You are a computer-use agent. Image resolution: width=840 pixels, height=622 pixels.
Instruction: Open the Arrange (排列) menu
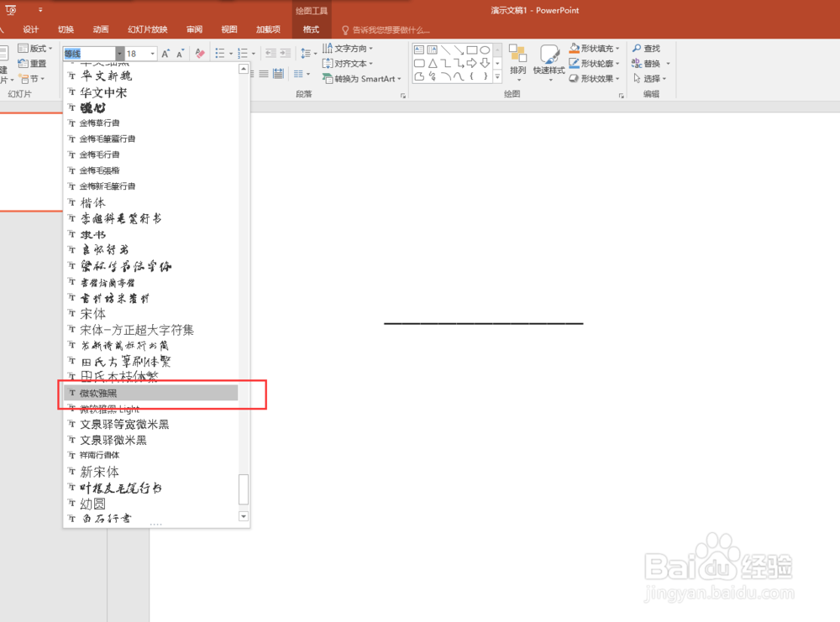click(x=517, y=63)
